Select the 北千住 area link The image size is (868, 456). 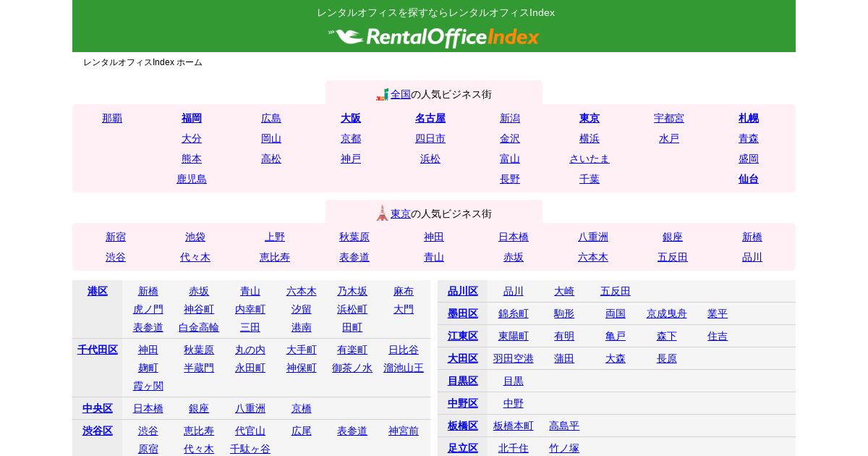(514, 448)
